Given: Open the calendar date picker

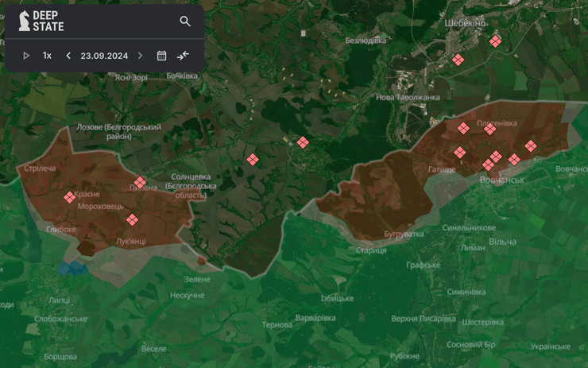Looking at the screenshot, I should (161, 56).
